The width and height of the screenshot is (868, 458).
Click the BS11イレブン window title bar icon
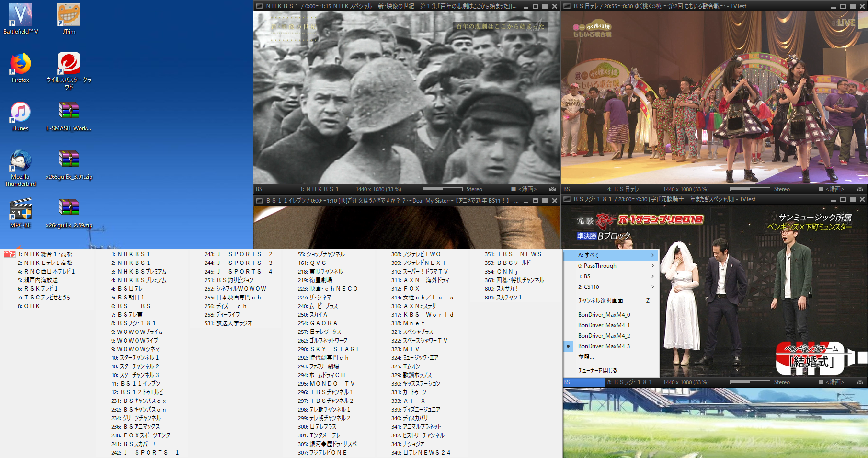(259, 201)
